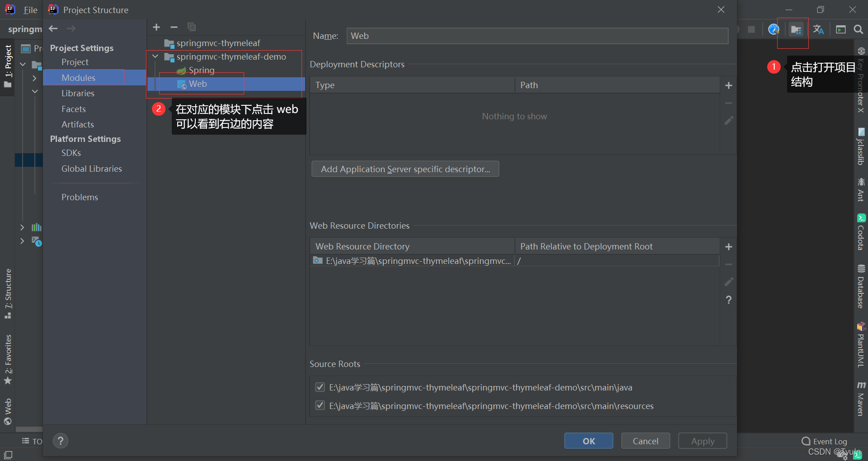Remove selected module with minus icon
The height and width of the screenshot is (461, 868).
[x=174, y=27]
